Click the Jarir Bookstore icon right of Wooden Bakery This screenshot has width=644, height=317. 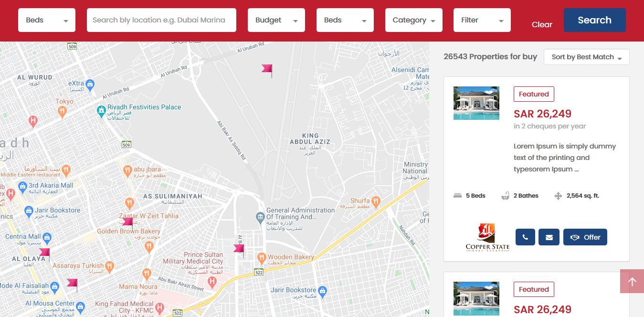322,291
